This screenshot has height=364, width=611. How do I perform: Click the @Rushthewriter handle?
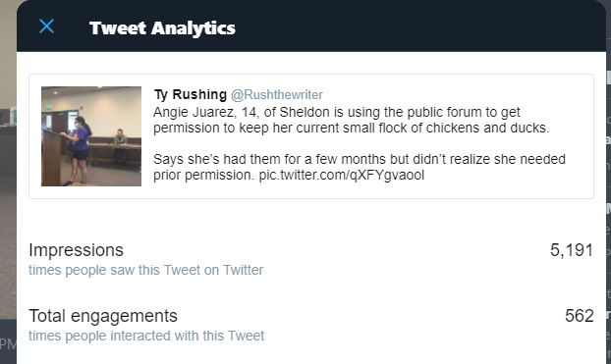tap(277, 94)
